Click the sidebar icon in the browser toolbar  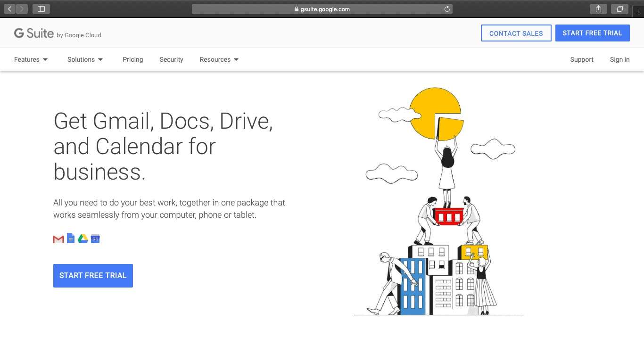(41, 8)
